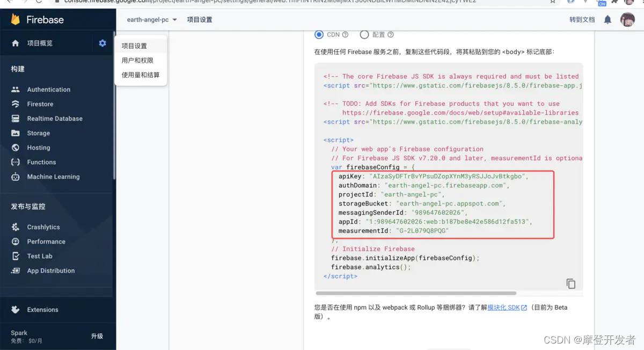Click the Spark plan label
This screenshot has width=644, height=350.
pyautogui.click(x=19, y=333)
